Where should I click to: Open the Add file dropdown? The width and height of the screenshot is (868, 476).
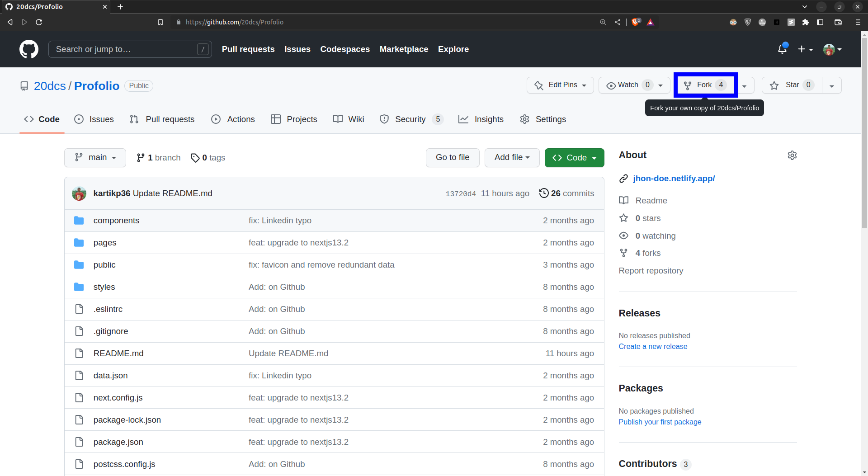coord(512,157)
